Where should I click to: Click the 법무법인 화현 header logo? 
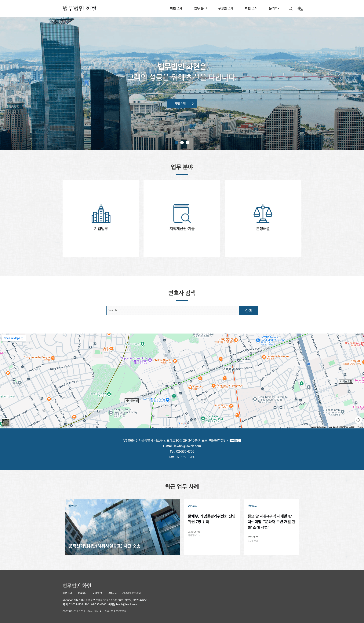click(x=79, y=8)
